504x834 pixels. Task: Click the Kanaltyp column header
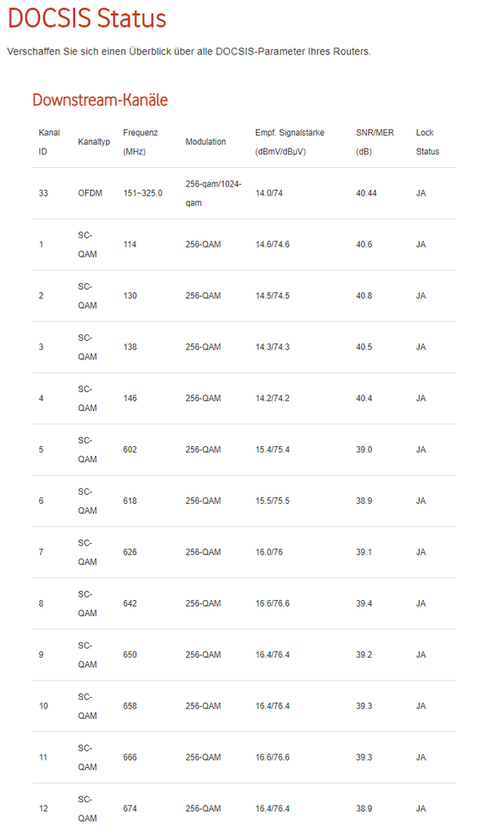tap(94, 142)
